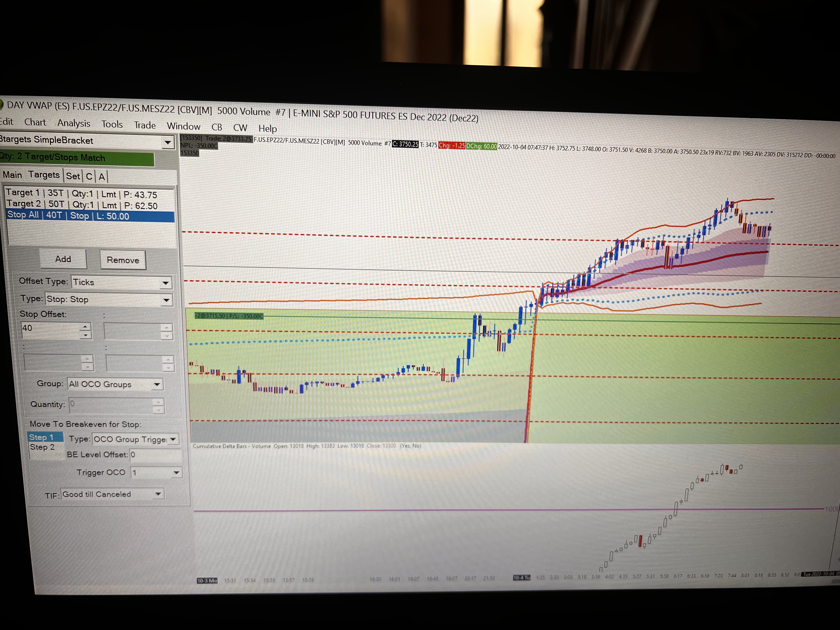Open the Stop Type dropdown

pos(166,300)
